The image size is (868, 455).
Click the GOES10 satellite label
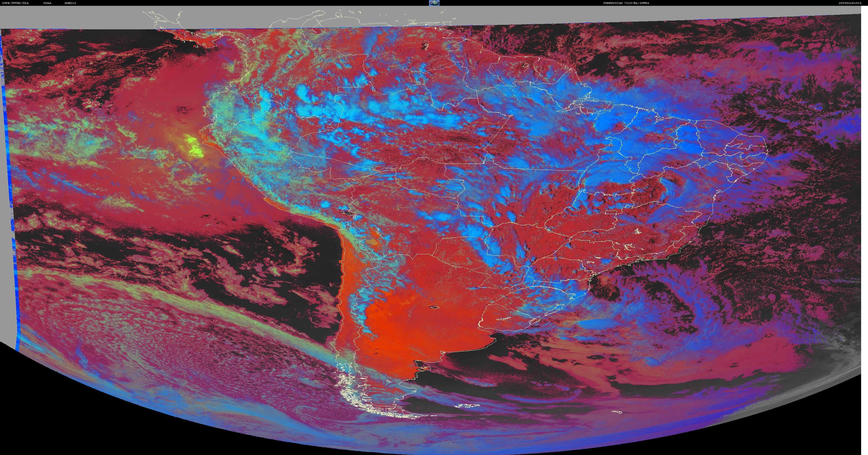[x=70, y=3]
